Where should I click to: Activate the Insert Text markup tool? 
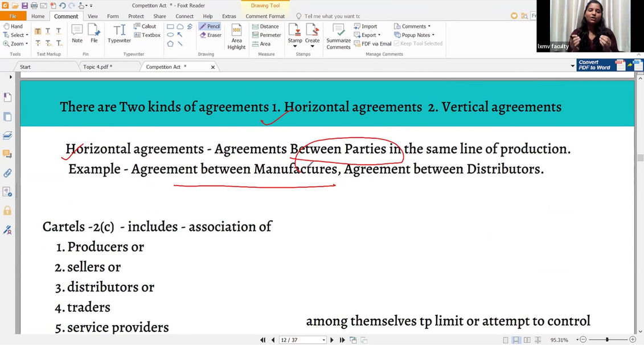[59, 43]
